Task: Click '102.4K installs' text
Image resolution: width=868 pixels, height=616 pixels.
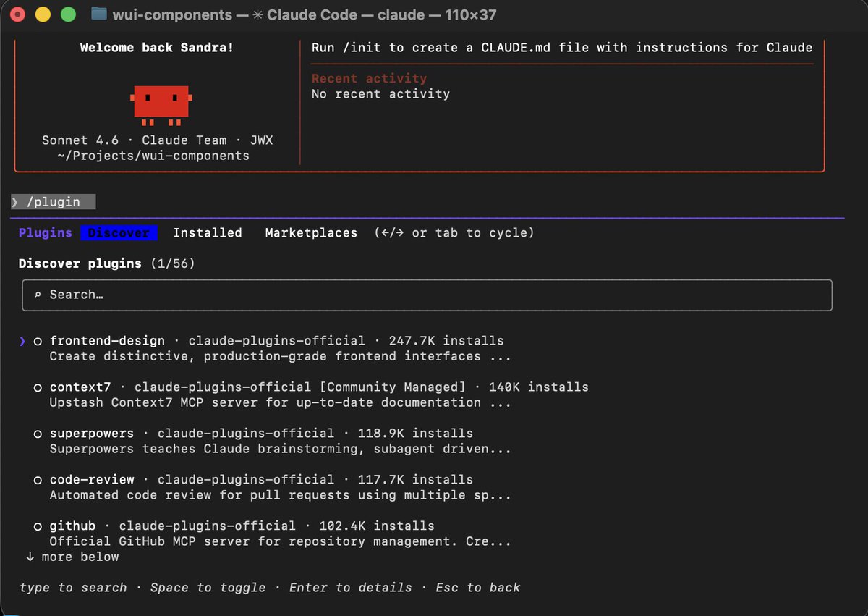Action: pyautogui.click(x=377, y=526)
